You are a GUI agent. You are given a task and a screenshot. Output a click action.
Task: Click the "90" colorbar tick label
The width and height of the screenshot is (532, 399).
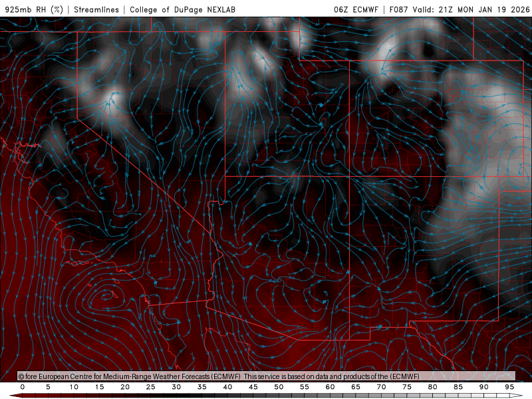483,387
